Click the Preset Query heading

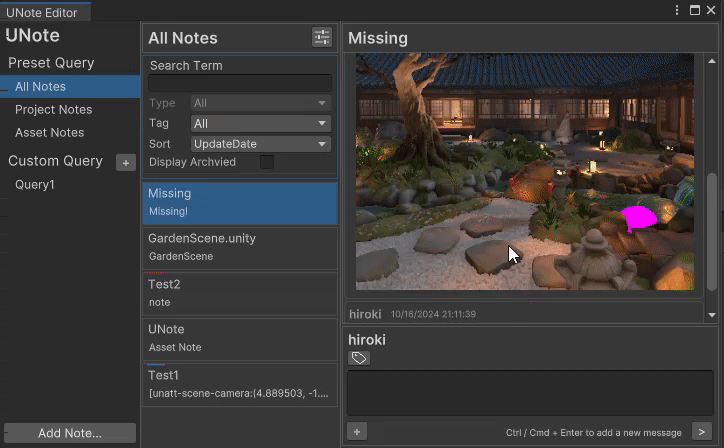tap(51, 63)
